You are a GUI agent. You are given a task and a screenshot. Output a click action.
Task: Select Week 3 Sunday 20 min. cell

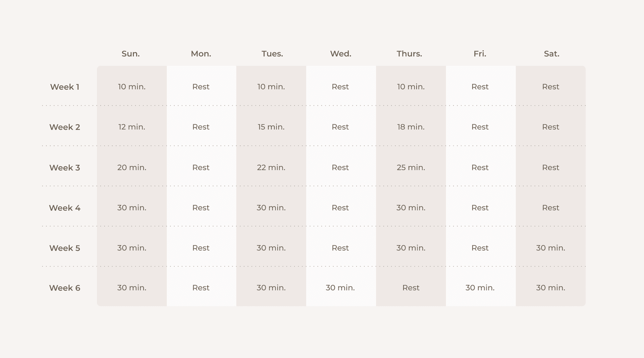pyautogui.click(x=132, y=167)
